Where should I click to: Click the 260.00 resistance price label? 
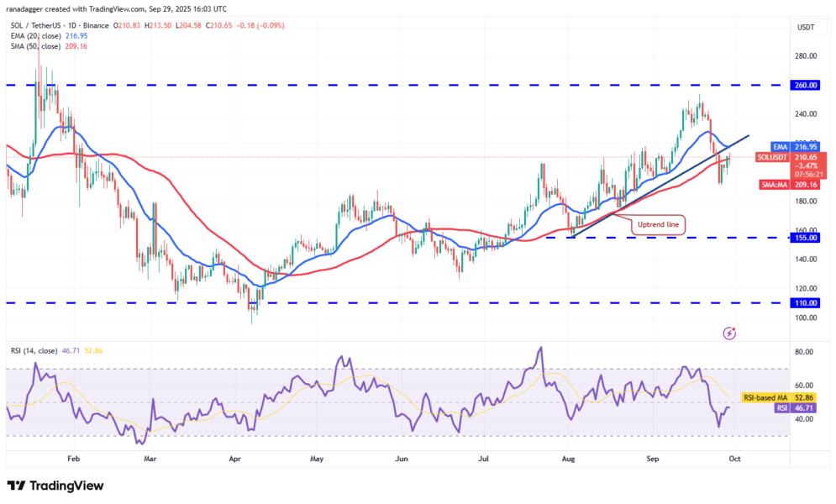coord(807,84)
